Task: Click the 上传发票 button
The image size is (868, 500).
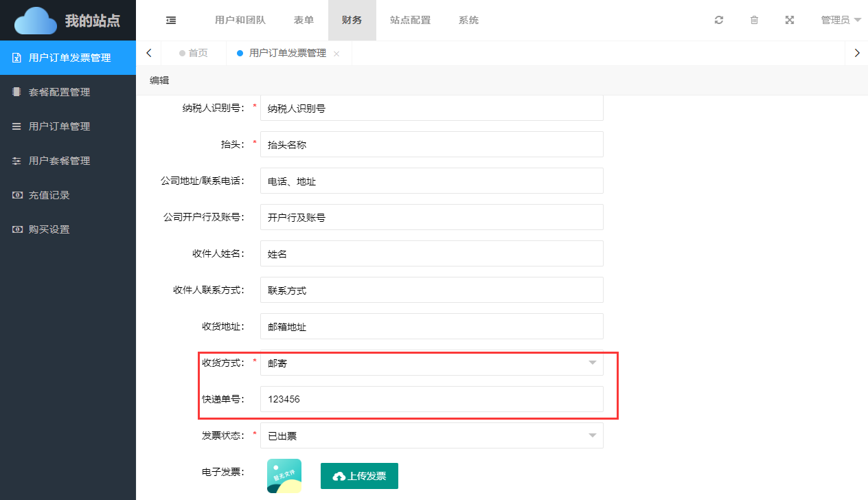Action: [359, 476]
